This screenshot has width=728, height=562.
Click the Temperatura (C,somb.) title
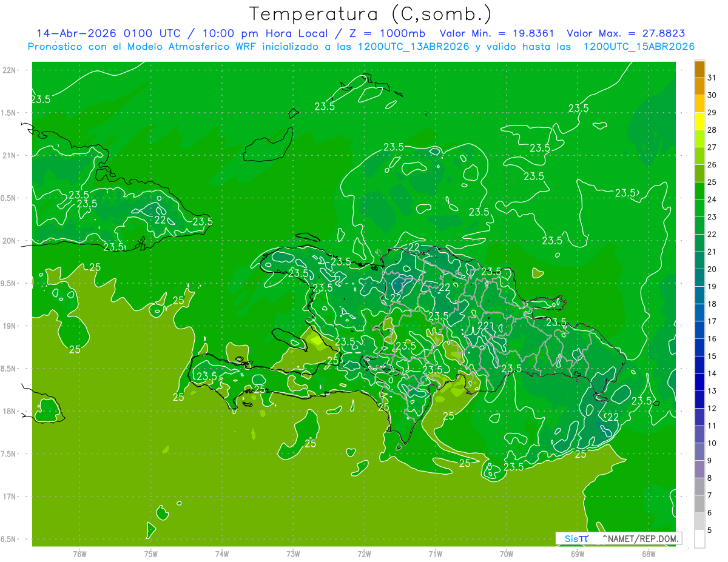pos(371,14)
